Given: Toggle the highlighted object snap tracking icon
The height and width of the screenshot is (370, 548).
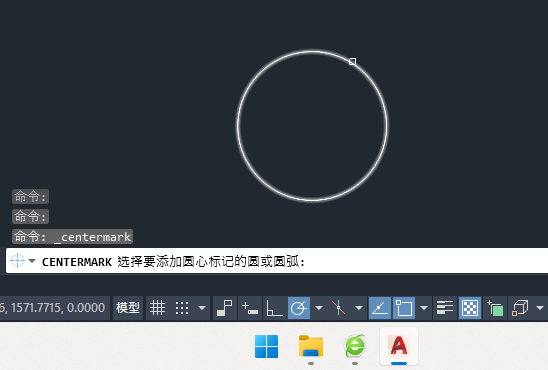Looking at the screenshot, I should tap(380, 308).
